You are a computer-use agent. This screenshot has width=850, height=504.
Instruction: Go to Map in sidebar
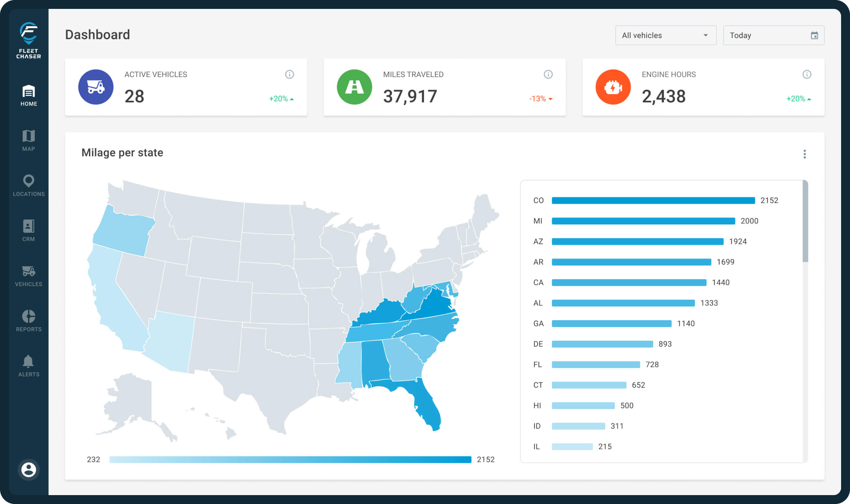(29, 140)
